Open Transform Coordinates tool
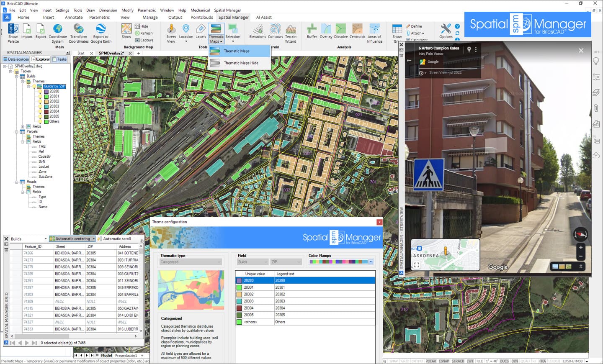Screen dimensions: 603x364 [x=79, y=33]
